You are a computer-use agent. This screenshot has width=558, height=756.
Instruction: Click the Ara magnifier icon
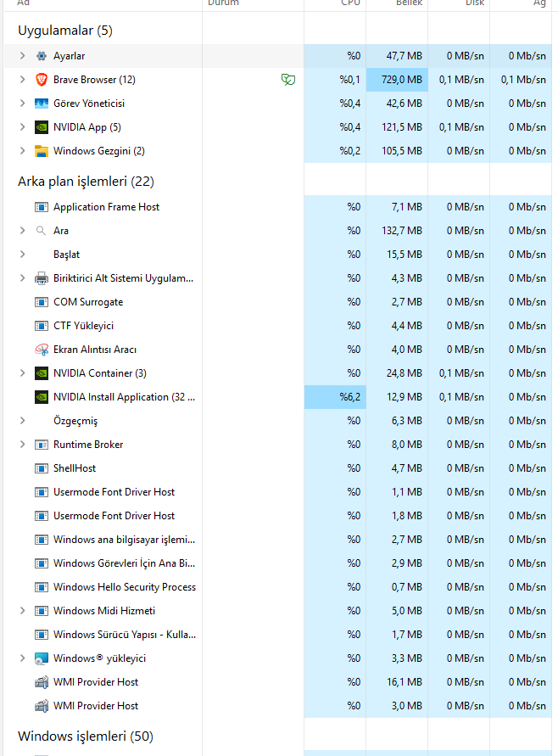click(x=42, y=231)
